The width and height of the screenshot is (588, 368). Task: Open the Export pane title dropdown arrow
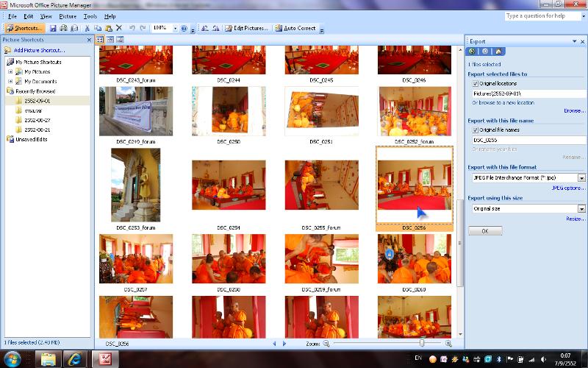coord(574,41)
